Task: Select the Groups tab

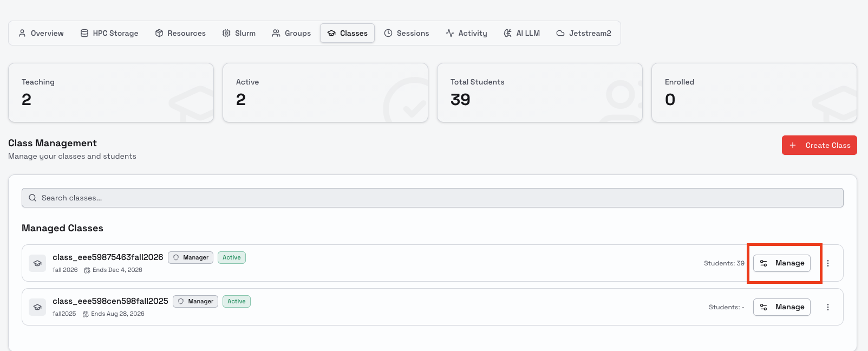Action: [x=291, y=33]
